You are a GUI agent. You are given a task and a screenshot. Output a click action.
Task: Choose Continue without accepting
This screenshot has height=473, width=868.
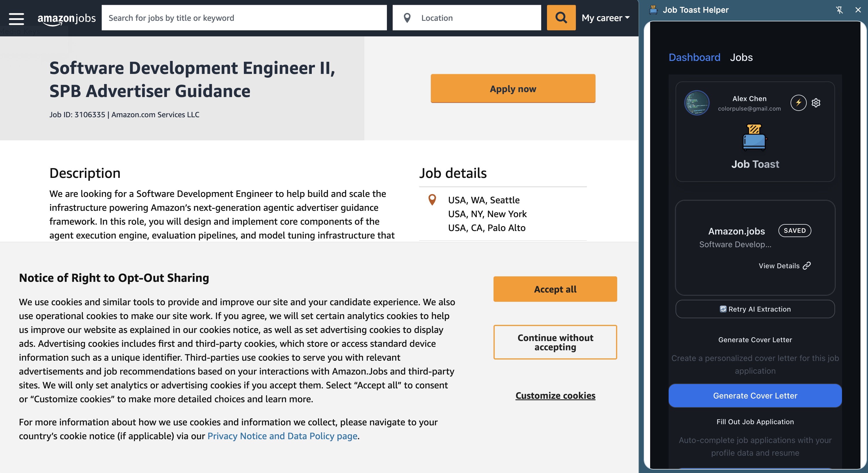coord(555,342)
